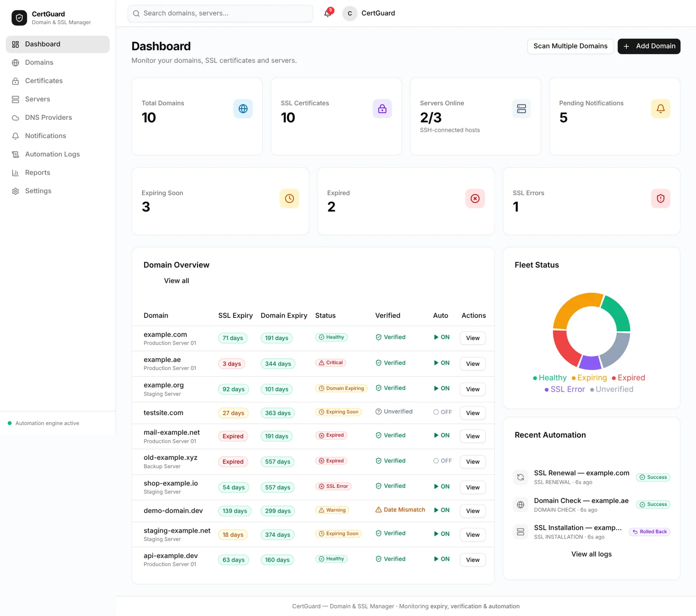Click the notification bell icon in header
The width and height of the screenshot is (696, 616).
pyautogui.click(x=328, y=13)
